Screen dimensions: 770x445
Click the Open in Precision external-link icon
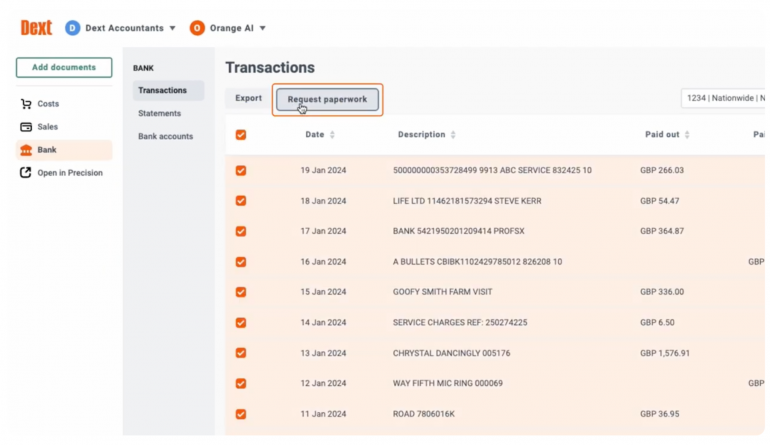coord(26,172)
